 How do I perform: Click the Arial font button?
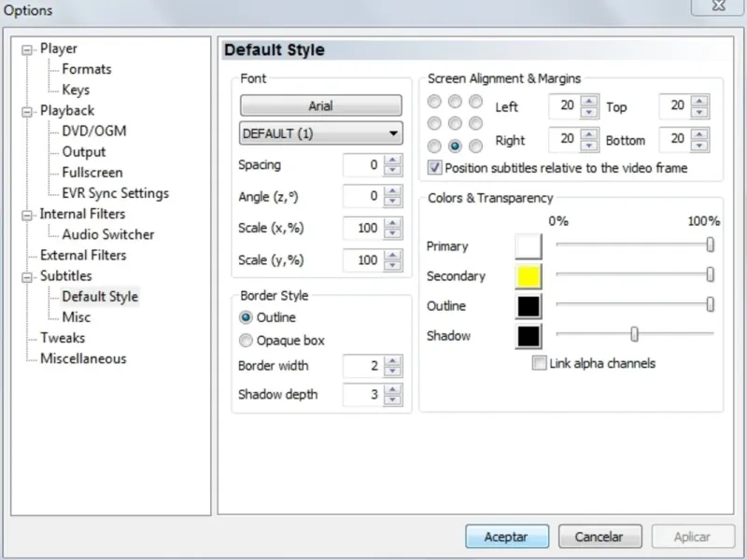click(x=321, y=105)
